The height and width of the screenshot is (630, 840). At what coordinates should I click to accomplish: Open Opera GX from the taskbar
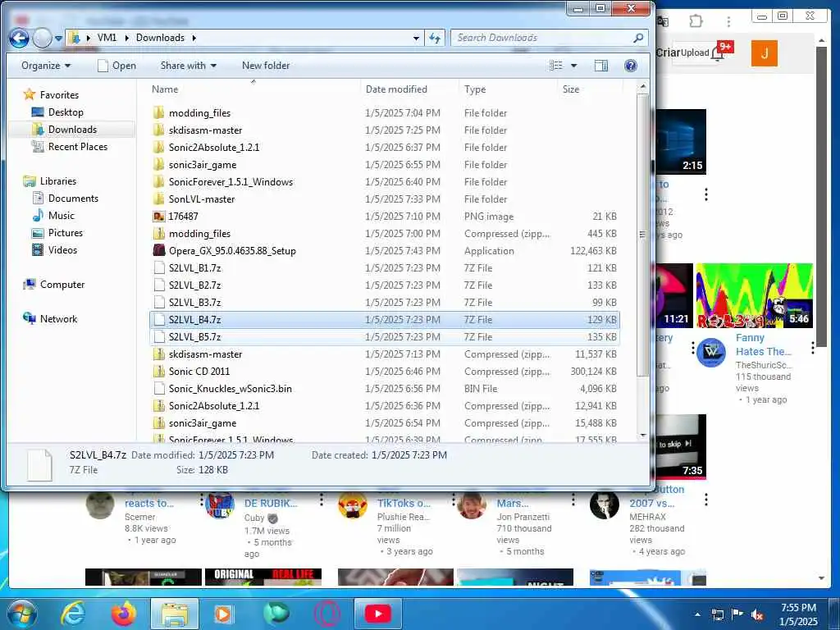tap(327, 614)
